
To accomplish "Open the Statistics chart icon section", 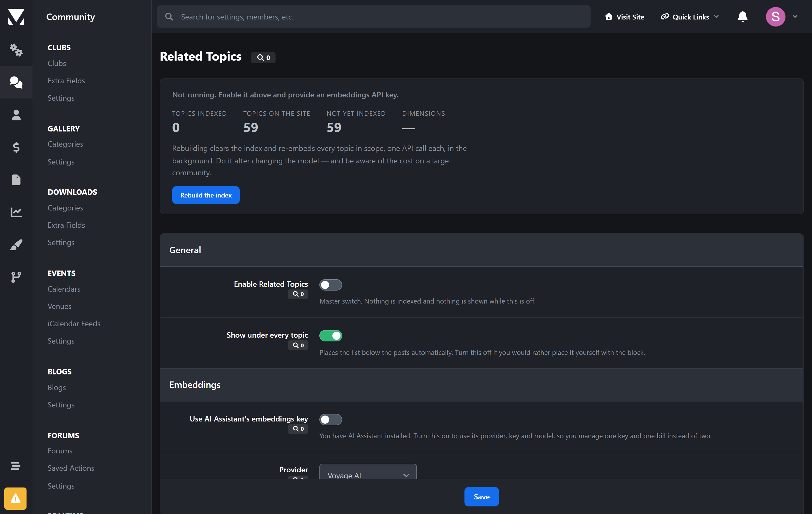I will (16, 212).
